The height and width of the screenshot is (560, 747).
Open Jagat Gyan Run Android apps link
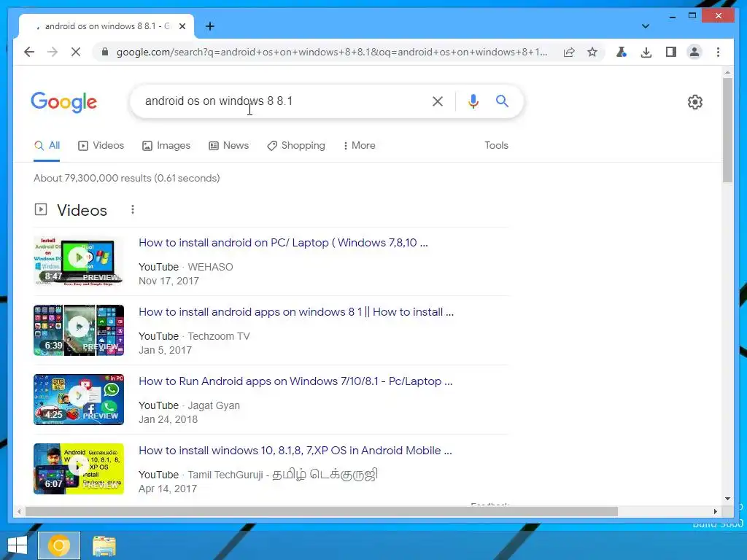pyautogui.click(x=296, y=381)
